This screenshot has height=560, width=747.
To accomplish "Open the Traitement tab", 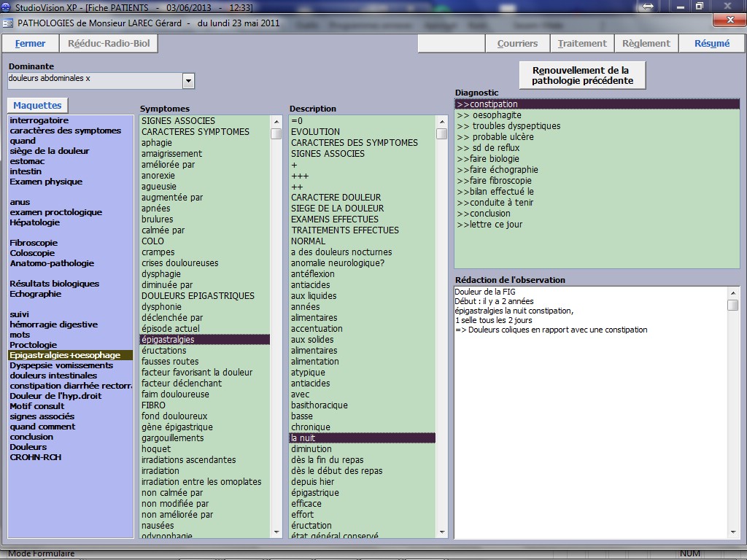I will click(x=582, y=44).
